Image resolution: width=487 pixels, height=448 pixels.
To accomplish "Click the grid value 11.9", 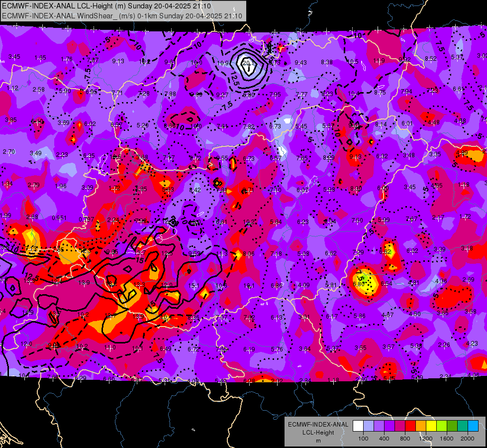I will click(x=379, y=61).
